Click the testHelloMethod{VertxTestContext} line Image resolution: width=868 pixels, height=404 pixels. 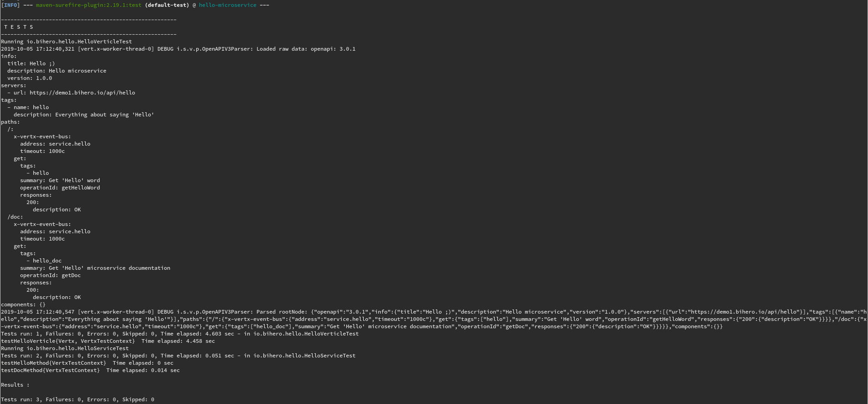tap(87, 363)
